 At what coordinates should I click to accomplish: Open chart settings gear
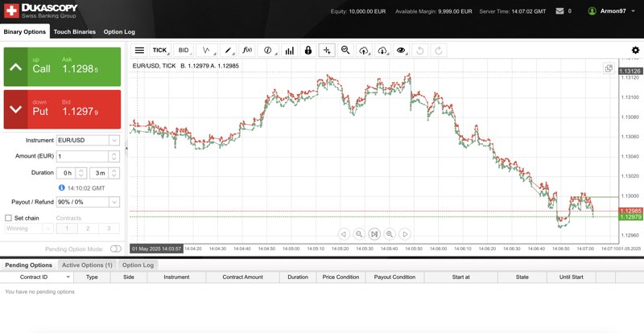pos(635,50)
